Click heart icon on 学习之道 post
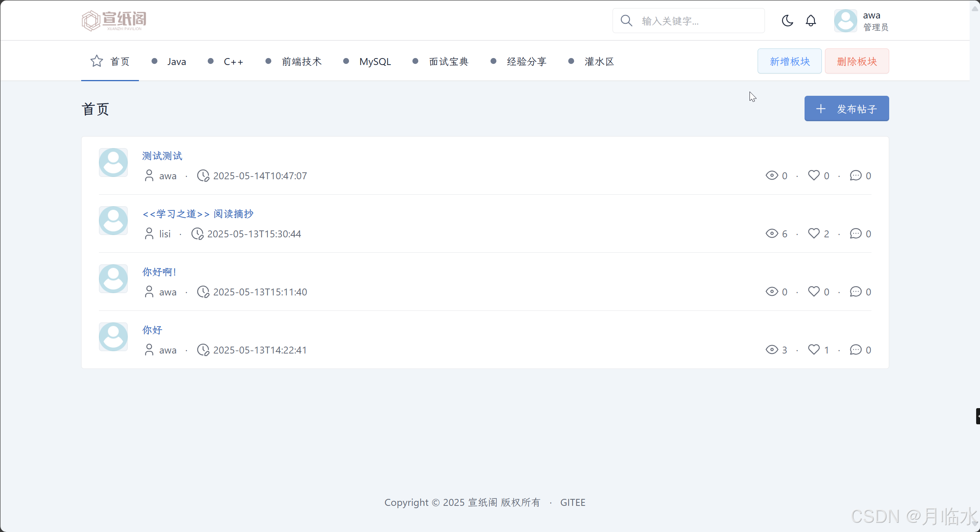The width and height of the screenshot is (980, 532). 814,233
